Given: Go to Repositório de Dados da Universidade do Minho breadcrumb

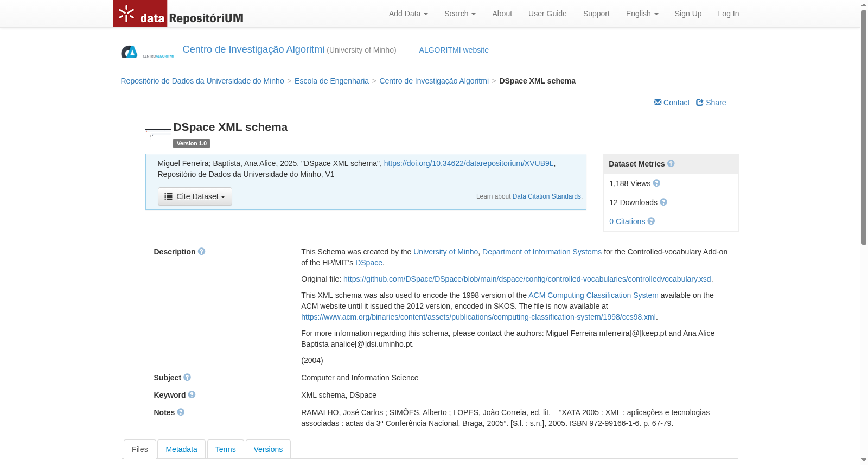Looking at the screenshot, I should point(202,81).
